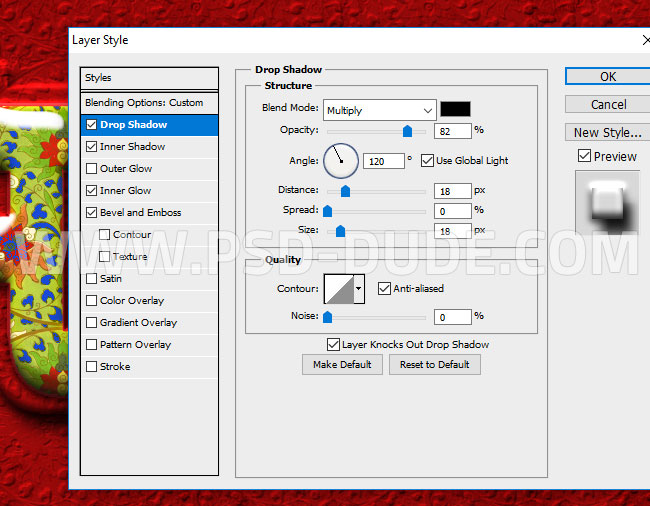Select Bevel and Emboss in styles list
650x506 pixels.
[x=140, y=213]
